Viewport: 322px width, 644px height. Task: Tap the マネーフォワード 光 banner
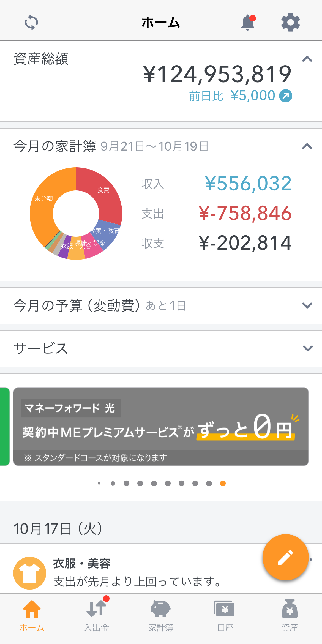click(x=161, y=427)
